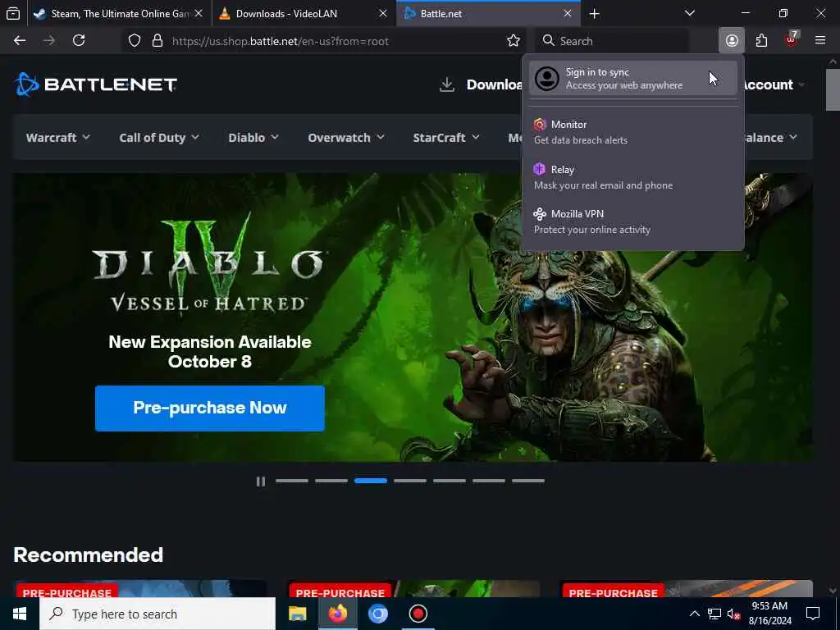Click the Mozilla VPN icon in account panel
840x630 pixels.
click(x=540, y=214)
